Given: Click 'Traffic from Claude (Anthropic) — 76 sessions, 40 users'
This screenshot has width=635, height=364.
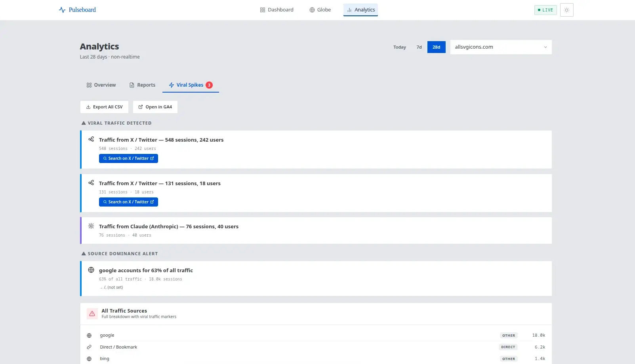Looking at the screenshot, I should pyautogui.click(x=169, y=227).
